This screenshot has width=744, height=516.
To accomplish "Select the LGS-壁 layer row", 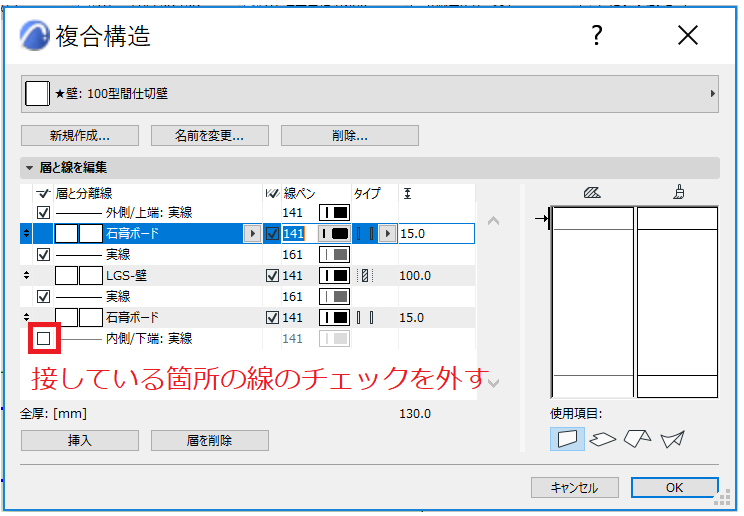I will pos(247,275).
